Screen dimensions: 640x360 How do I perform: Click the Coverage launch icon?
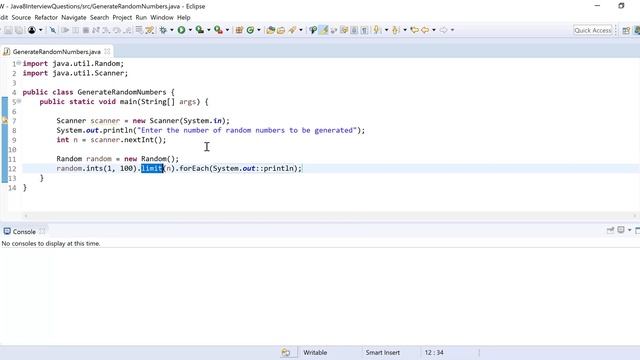(x=200, y=30)
